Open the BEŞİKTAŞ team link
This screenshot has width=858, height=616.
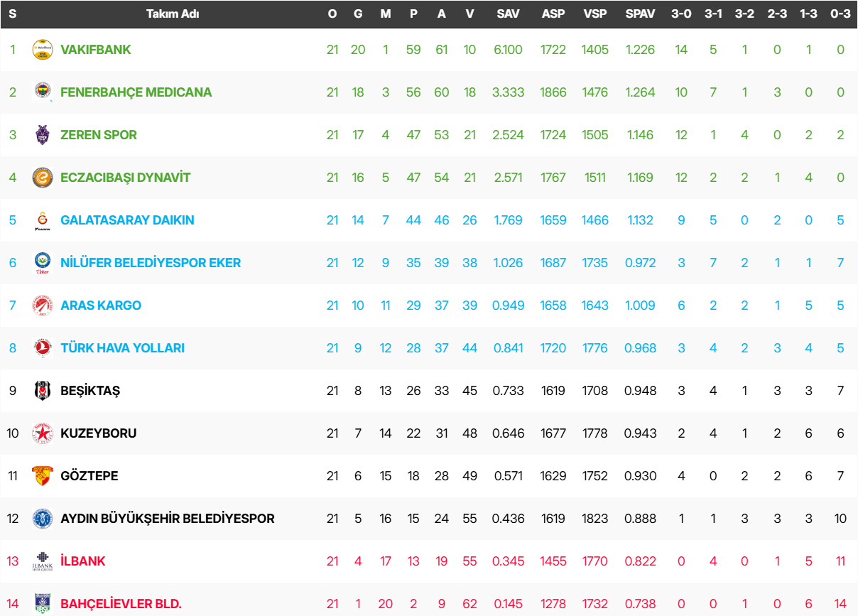(x=90, y=391)
